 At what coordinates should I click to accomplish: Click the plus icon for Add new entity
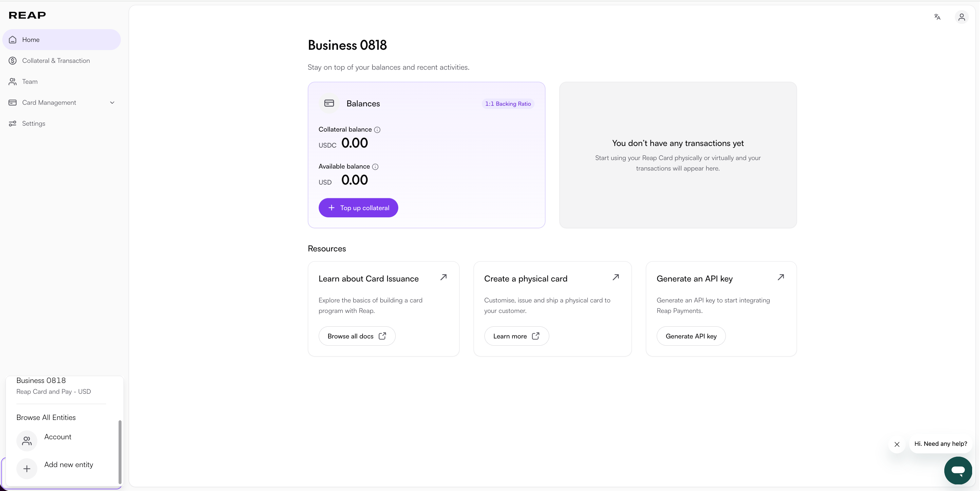click(x=27, y=468)
